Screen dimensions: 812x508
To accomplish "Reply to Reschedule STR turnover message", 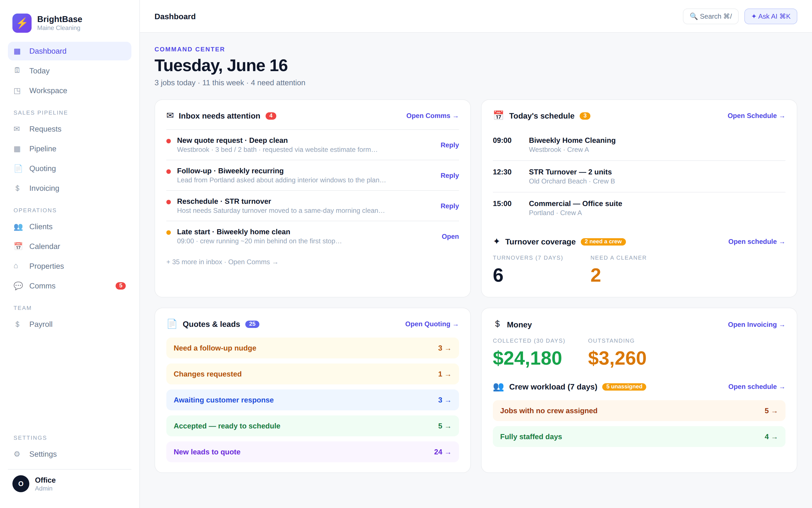I will click(449, 206).
